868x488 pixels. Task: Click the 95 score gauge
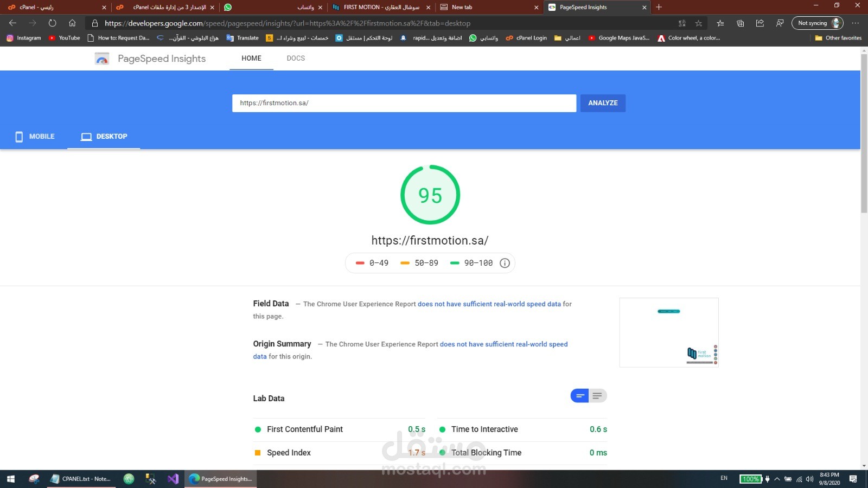[x=430, y=195]
